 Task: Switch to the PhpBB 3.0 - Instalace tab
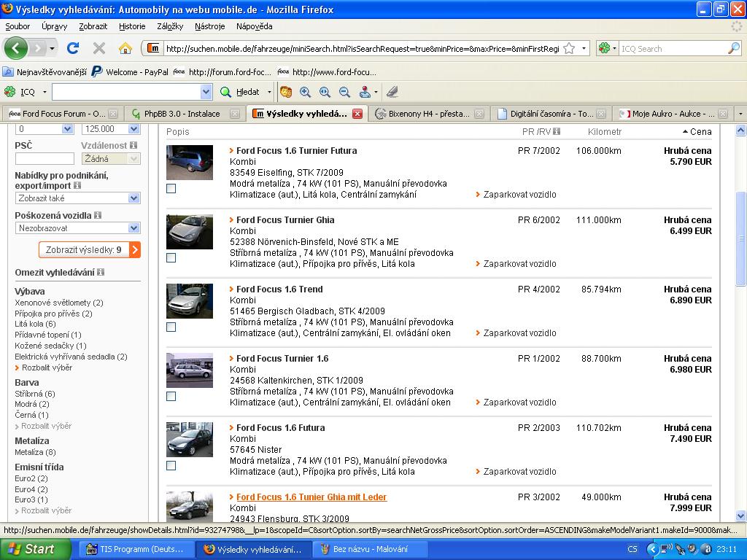point(182,114)
